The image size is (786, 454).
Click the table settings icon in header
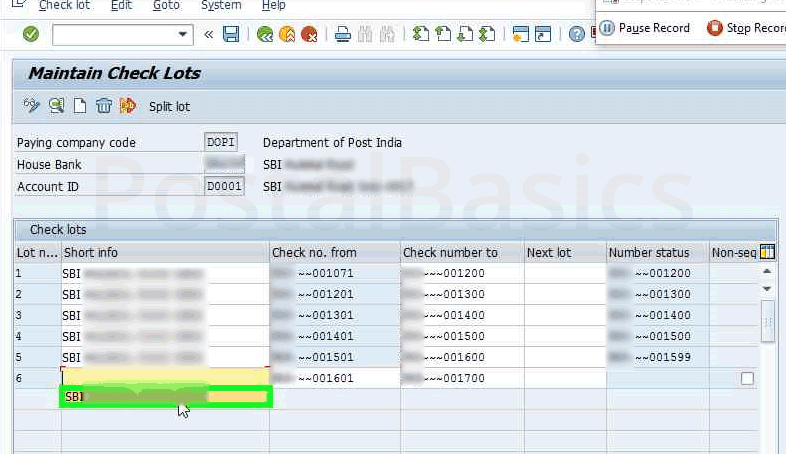[768, 252]
